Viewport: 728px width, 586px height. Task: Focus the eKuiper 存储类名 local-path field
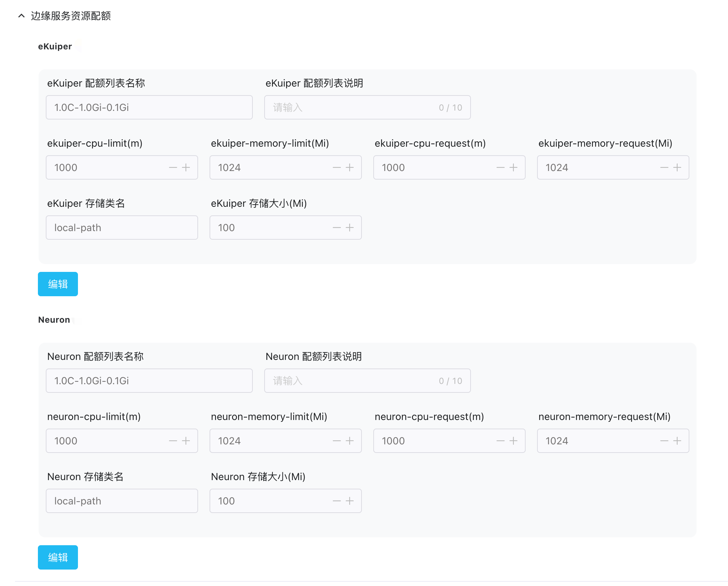(x=122, y=228)
